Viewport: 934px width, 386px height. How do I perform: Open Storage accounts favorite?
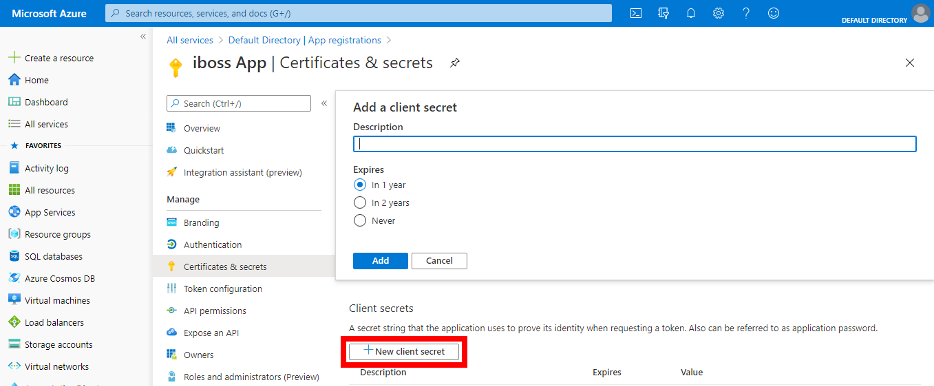coord(50,344)
